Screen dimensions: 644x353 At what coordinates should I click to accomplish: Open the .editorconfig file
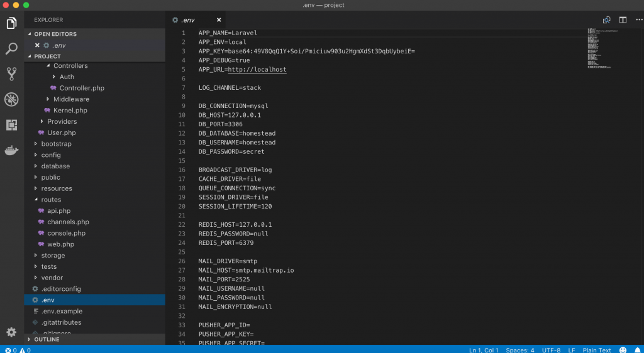(x=61, y=289)
